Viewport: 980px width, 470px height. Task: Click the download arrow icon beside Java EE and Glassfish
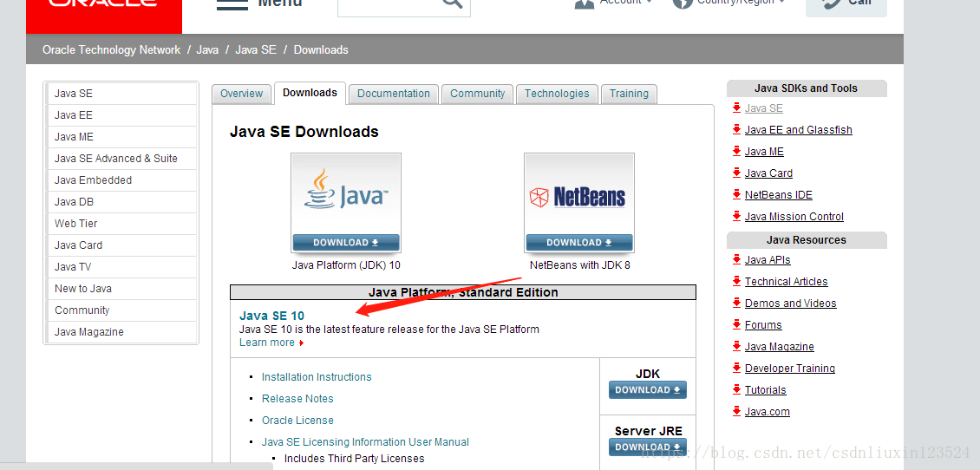click(x=736, y=130)
